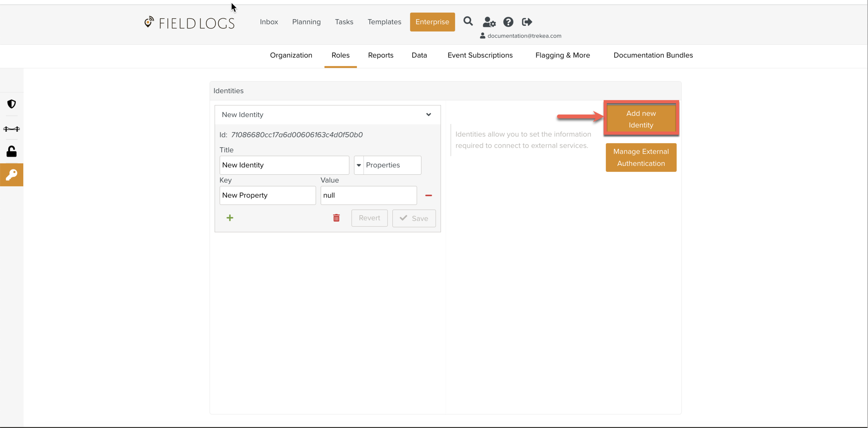The width and height of the screenshot is (868, 428).
Task: Delete identity with red trash icon
Action: point(336,218)
